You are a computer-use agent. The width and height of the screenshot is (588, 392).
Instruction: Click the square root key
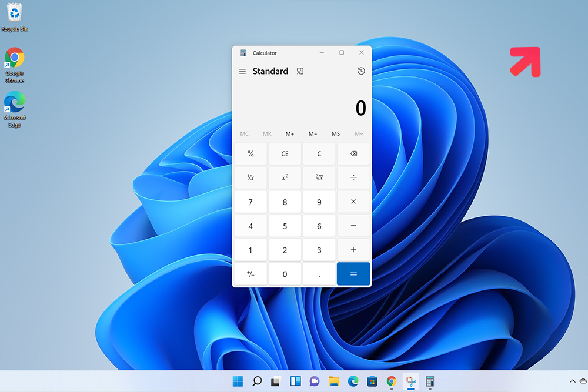click(x=319, y=177)
